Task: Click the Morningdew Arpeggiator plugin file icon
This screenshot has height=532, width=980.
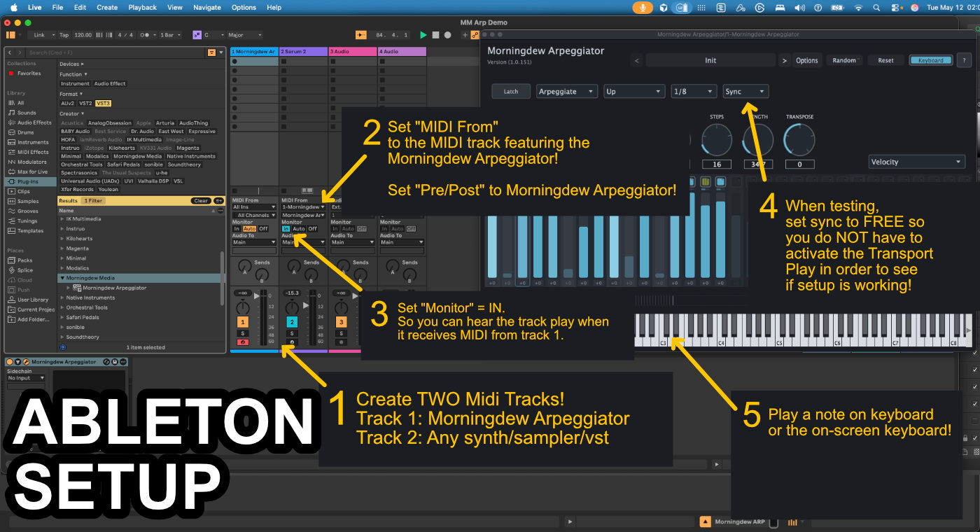Action: [x=78, y=288]
